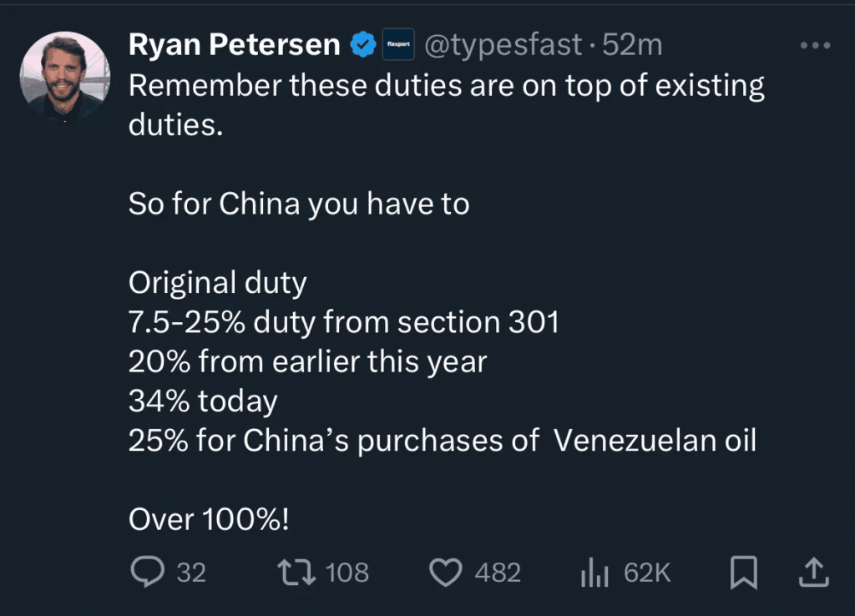Open the three-dot more options menu
The height and width of the screenshot is (616, 855).
pyautogui.click(x=815, y=47)
